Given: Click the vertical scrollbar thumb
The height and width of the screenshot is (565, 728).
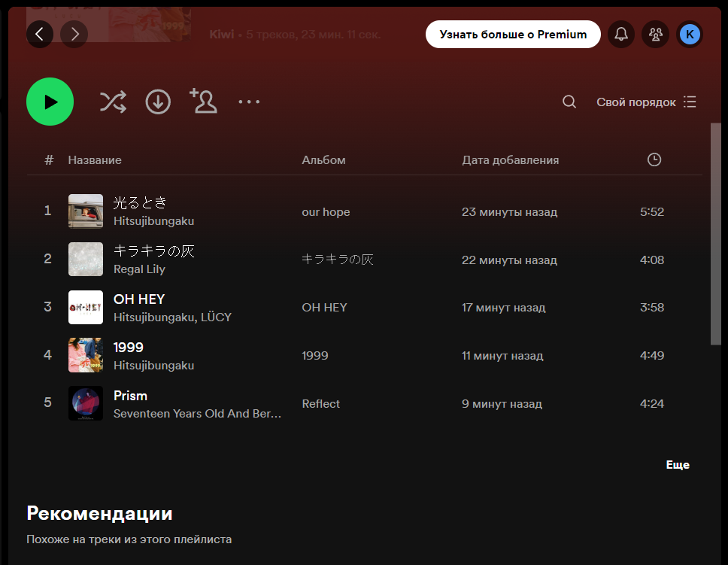Looking at the screenshot, I should [x=715, y=234].
